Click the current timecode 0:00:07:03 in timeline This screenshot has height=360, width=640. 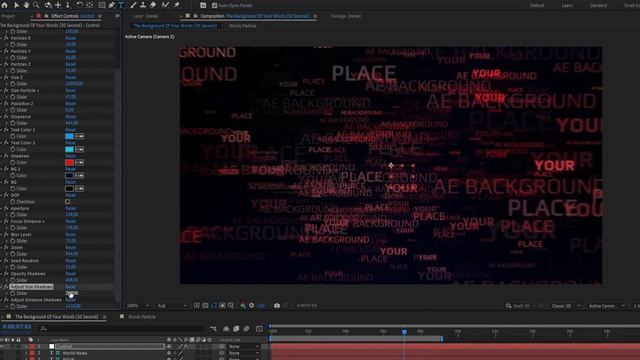point(17,327)
